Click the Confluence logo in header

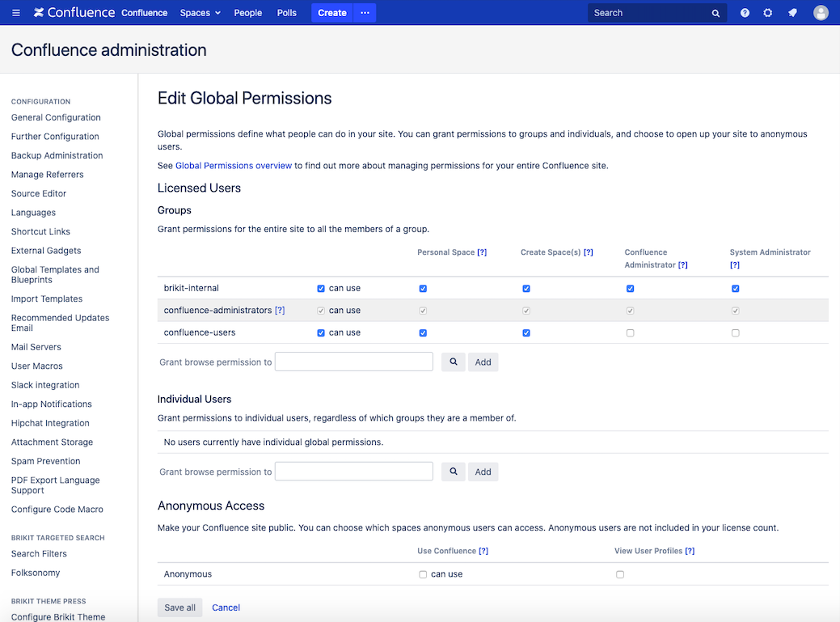(74, 12)
